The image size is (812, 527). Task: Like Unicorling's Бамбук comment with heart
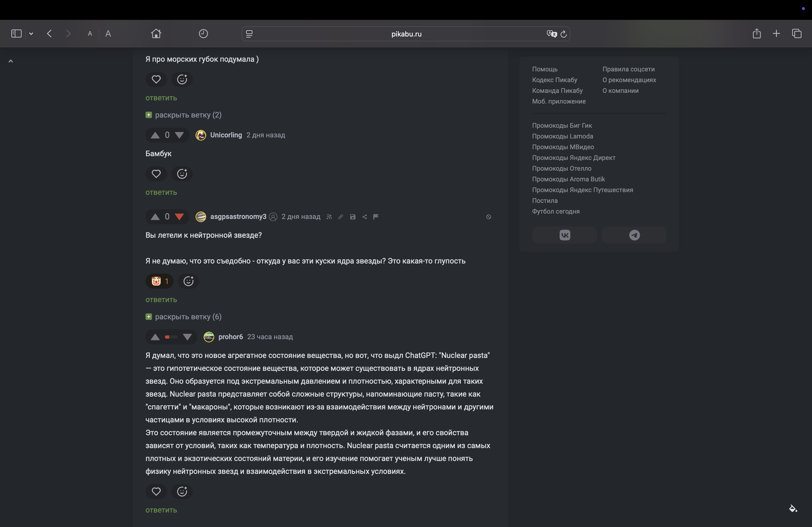click(x=156, y=174)
